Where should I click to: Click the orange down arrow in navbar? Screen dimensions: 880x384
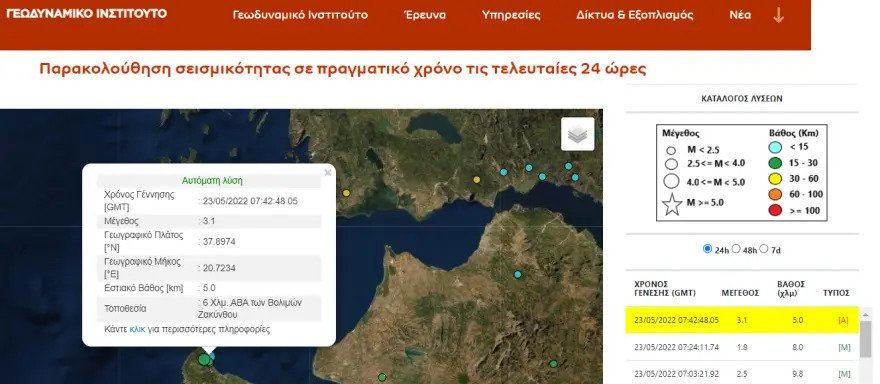pos(778,15)
